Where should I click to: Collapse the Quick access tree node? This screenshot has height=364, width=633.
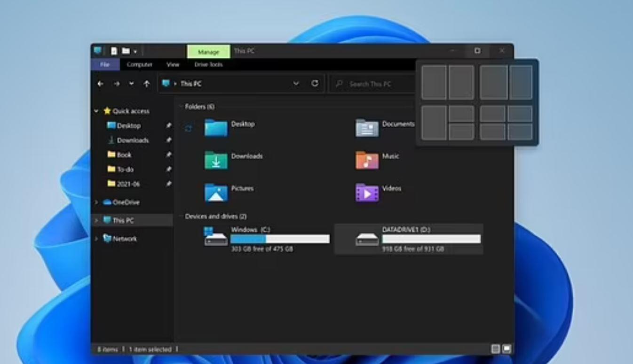click(96, 111)
